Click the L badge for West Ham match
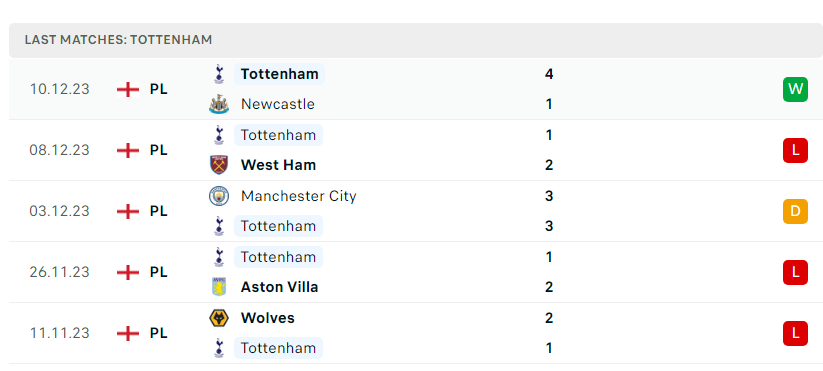 click(795, 150)
